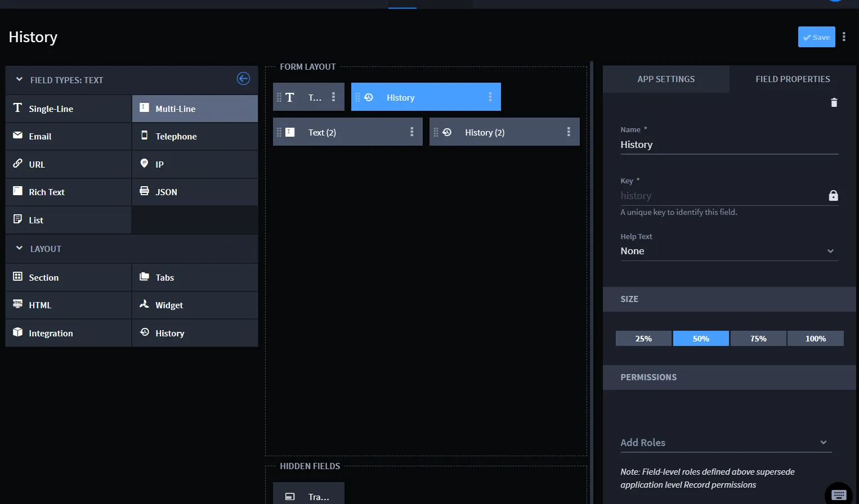Add an HTML layout element

[x=69, y=305]
